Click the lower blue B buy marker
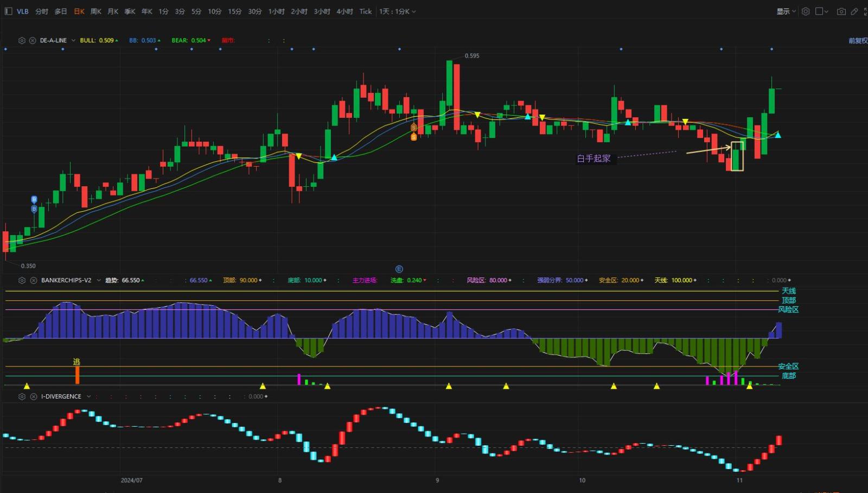This screenshot has height=493, width=868. coord(34,209)
